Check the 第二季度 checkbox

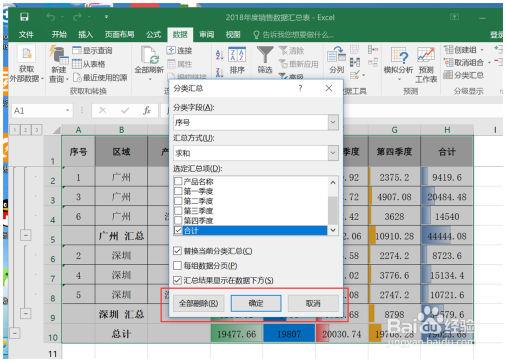(178, 201)
